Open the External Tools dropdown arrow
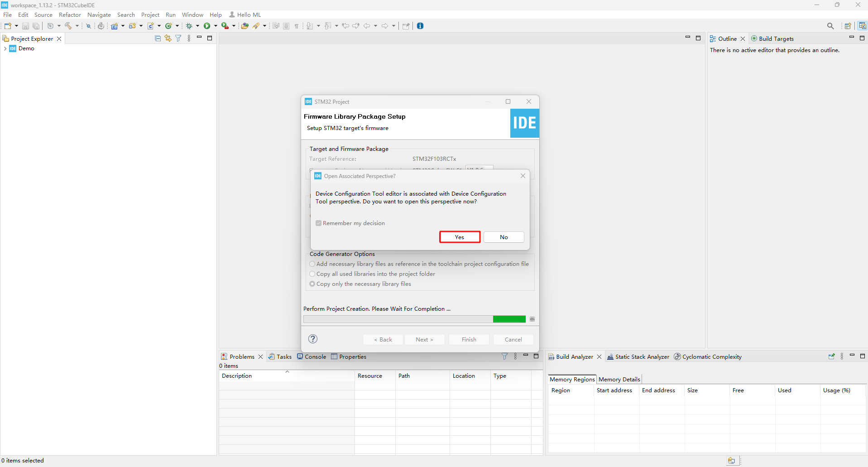The height and width of the screenshot is (467, 868). coord(234,26)
